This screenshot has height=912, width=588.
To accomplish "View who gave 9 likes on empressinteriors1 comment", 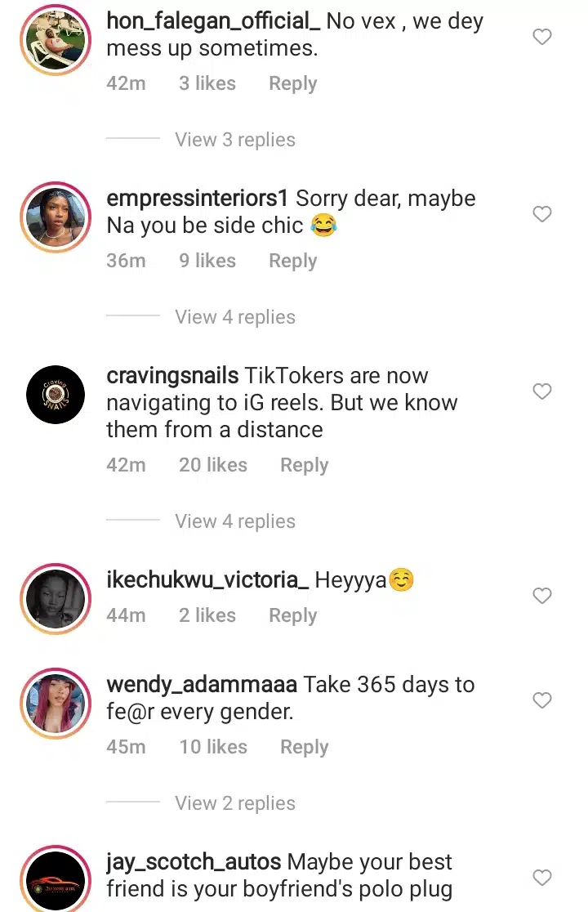I will (207, 261).
